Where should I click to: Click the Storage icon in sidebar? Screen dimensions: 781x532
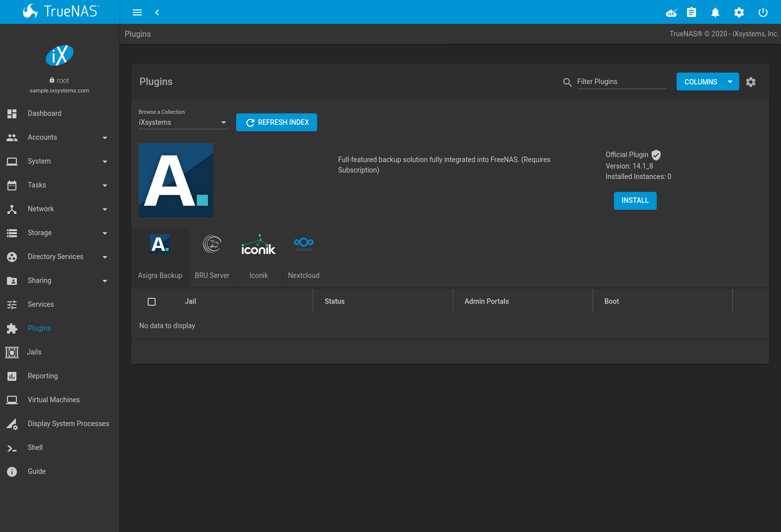[x=12, y=233]
